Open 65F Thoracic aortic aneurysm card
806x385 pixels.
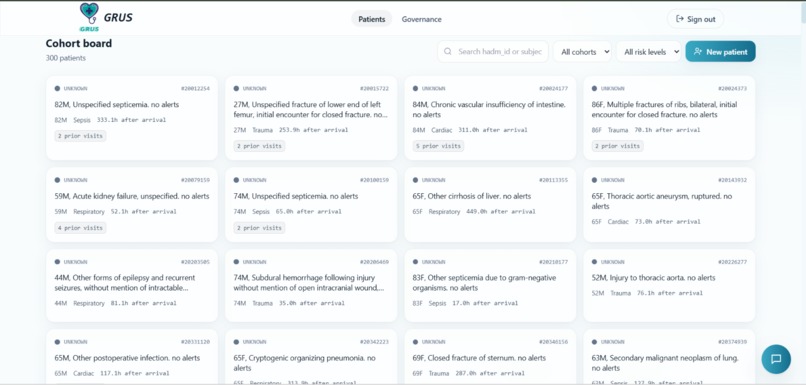[x=669, y=205]
